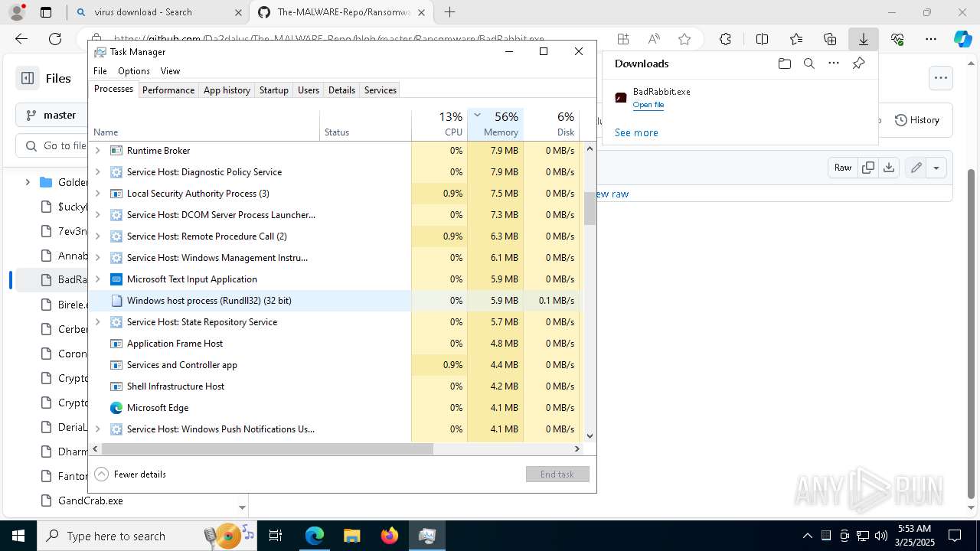The width and height of the screenshot is (980, 551).
Task: Collapse GitHub file tree sidebar icon
Action: 28,78
